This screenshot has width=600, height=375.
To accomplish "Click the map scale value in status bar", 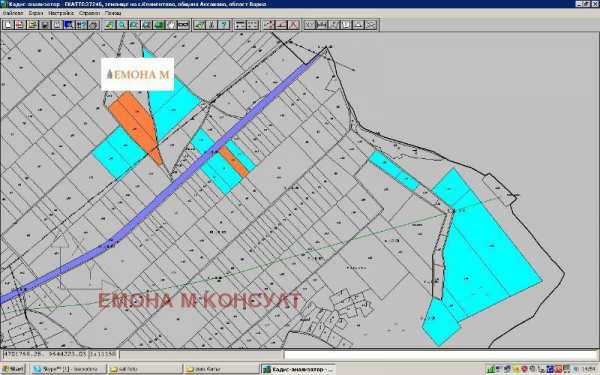I will (x=103, y=354).
